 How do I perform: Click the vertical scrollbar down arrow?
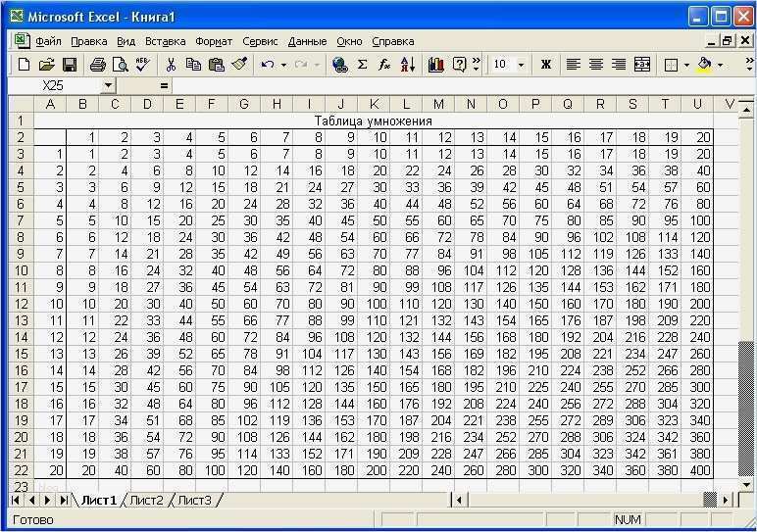746,485
